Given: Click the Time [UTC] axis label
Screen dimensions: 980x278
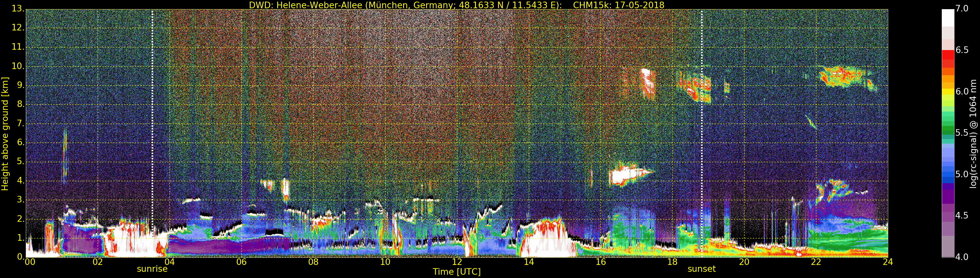Looking at the screenshot, I should coord(457,272).
